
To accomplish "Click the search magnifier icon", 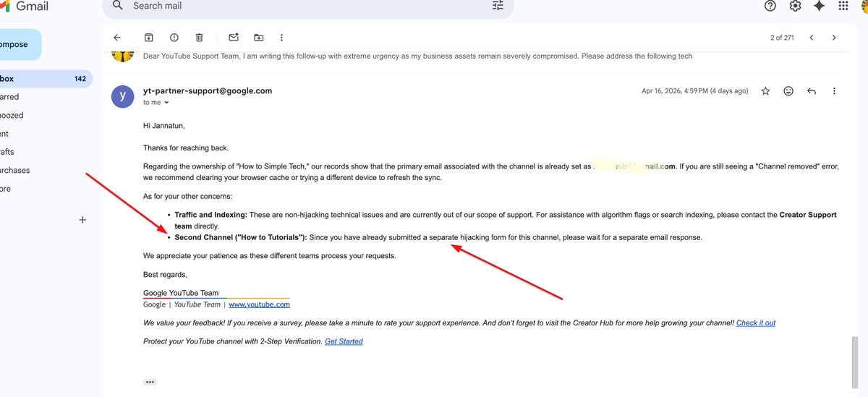I will point(118,6).
